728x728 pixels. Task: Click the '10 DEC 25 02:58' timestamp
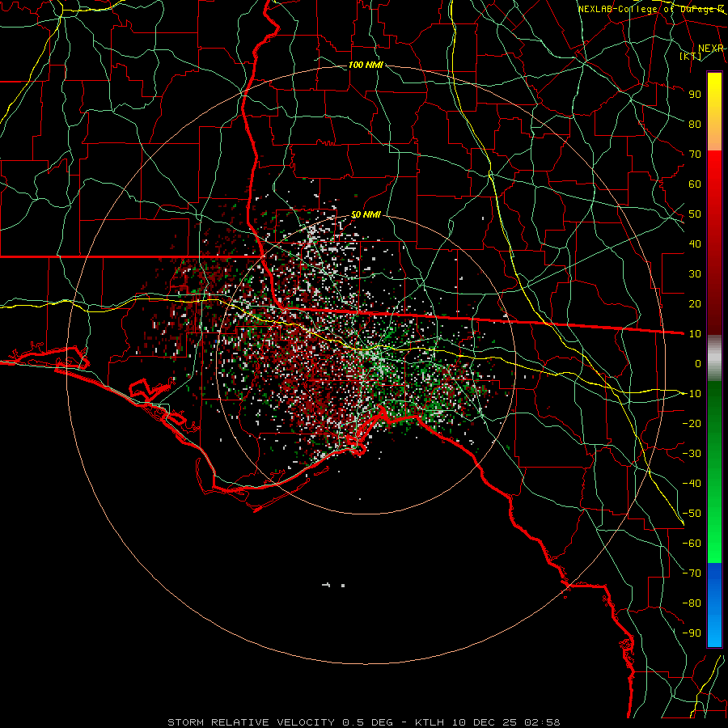505,722
